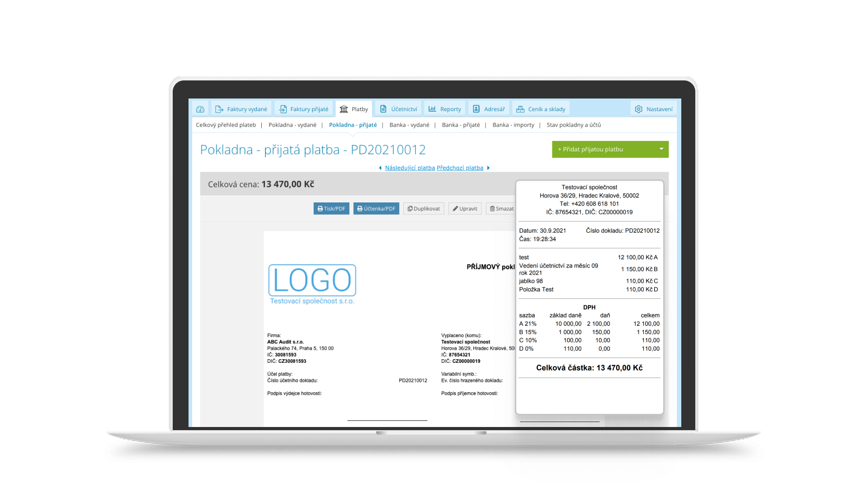This screenshot has width=868, height=488.
Task: Click the Tisk/PDF button
Action: 331,209
